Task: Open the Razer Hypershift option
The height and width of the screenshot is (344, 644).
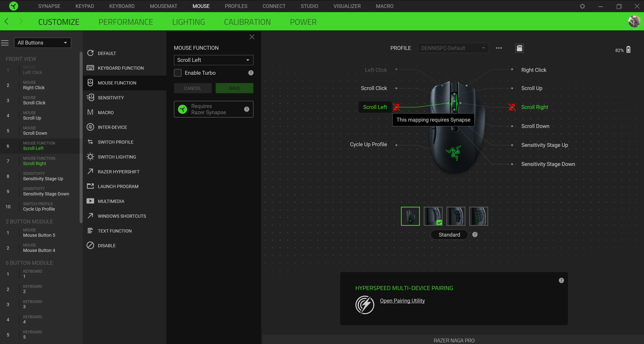Action: click(x=119, y=171)
